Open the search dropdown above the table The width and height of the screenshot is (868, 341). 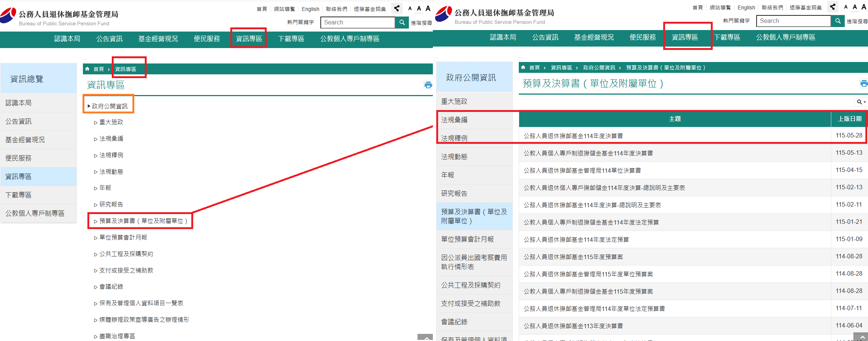point(861,102)
